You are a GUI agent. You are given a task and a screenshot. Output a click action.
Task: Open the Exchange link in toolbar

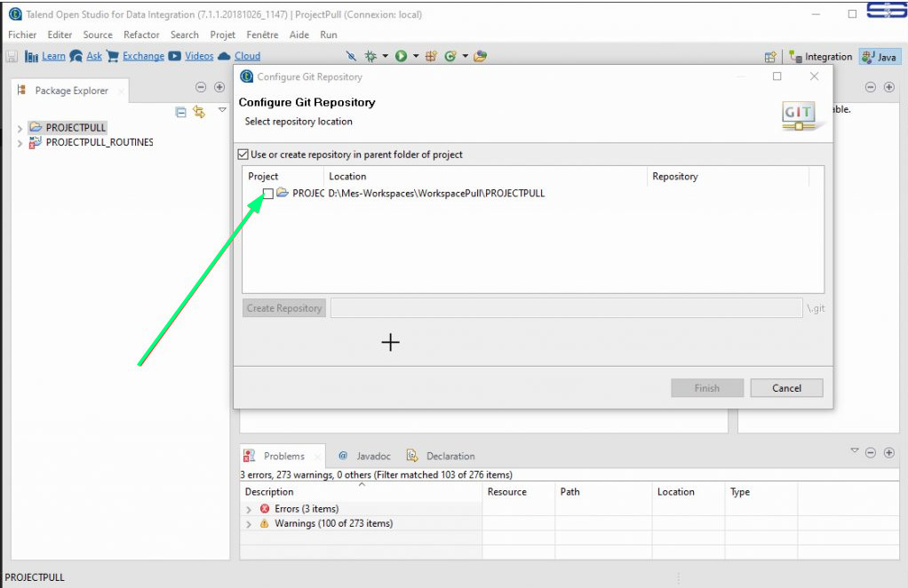tap(143, 56)
